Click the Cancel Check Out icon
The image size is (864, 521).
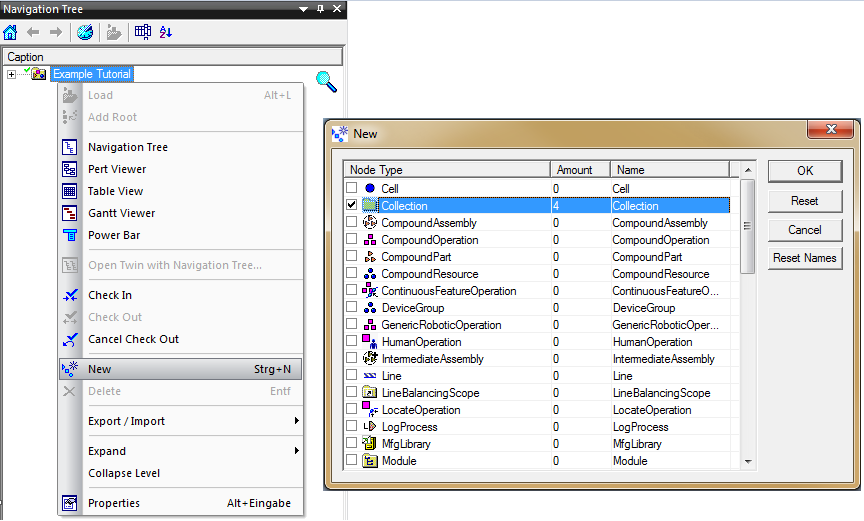click(70, 340)
